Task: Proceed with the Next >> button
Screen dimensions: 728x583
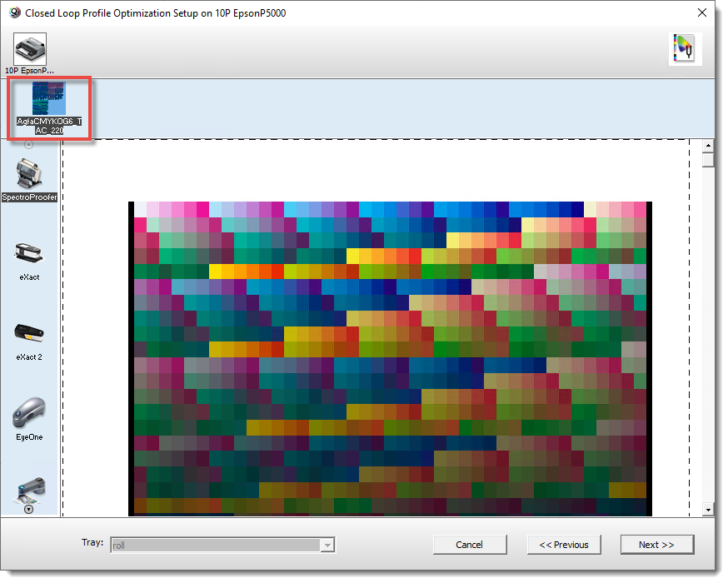Action: pyautogui.click(x=657, y=545)
